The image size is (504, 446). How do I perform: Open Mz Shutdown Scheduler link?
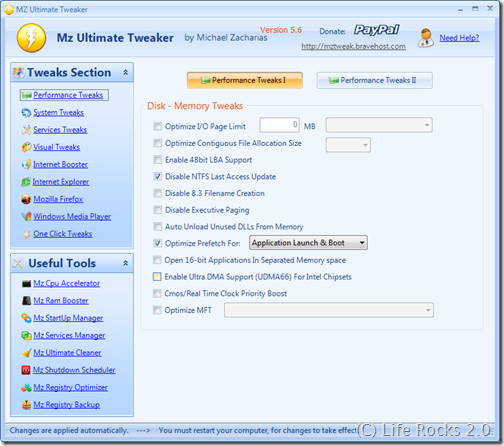74,370
